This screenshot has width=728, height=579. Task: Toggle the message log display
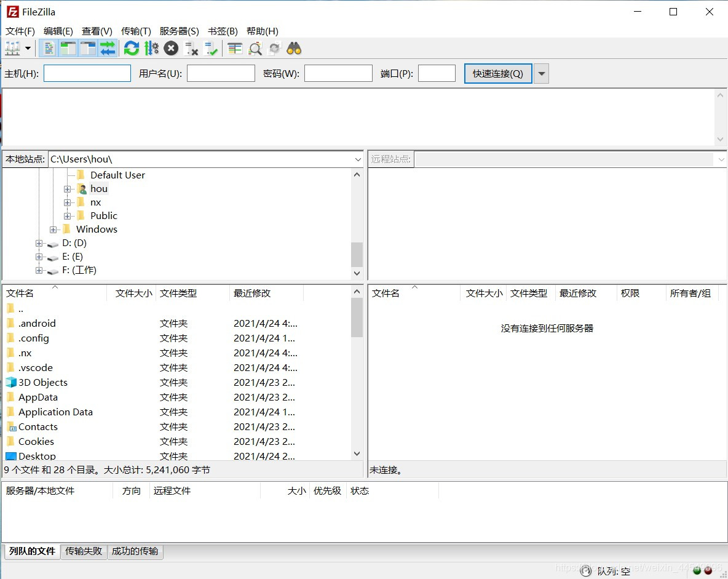(x=49, y=49)
